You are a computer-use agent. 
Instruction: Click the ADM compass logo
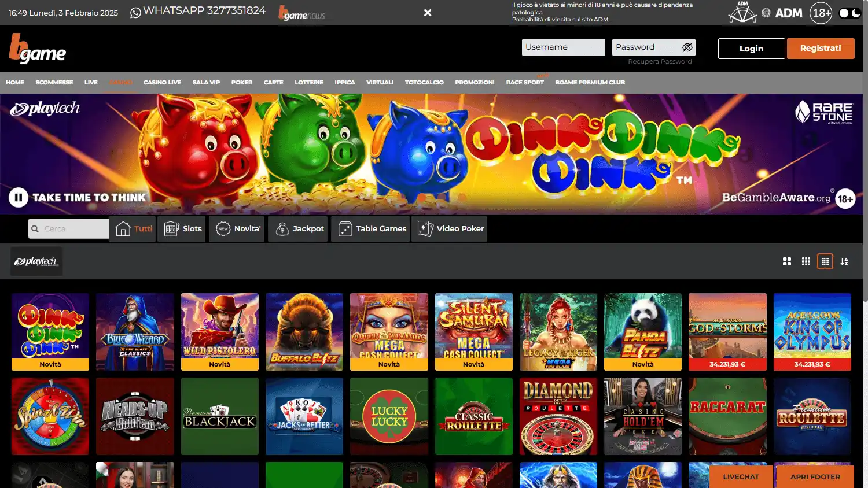point(742,12)
